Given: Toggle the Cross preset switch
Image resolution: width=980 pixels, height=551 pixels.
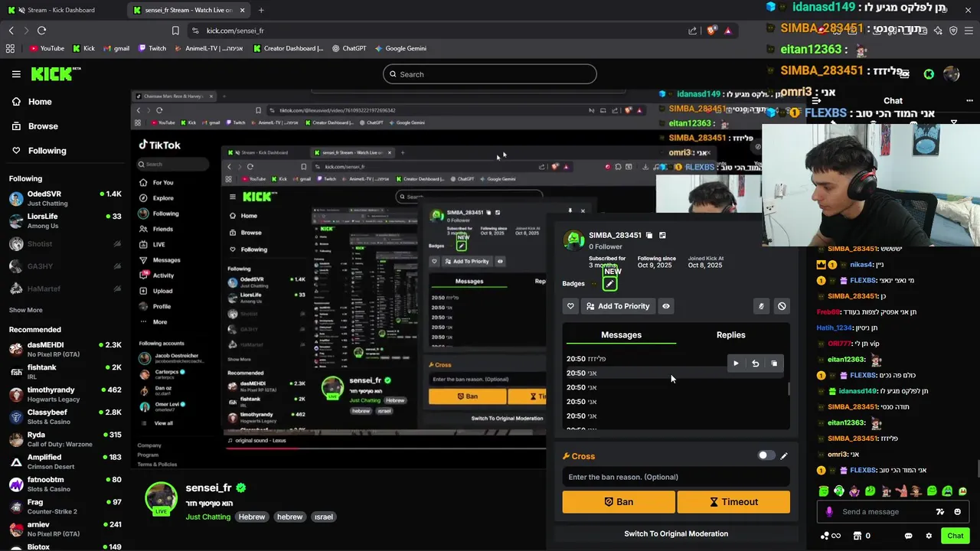Looking at the screenshot, I should coord(766,455).
